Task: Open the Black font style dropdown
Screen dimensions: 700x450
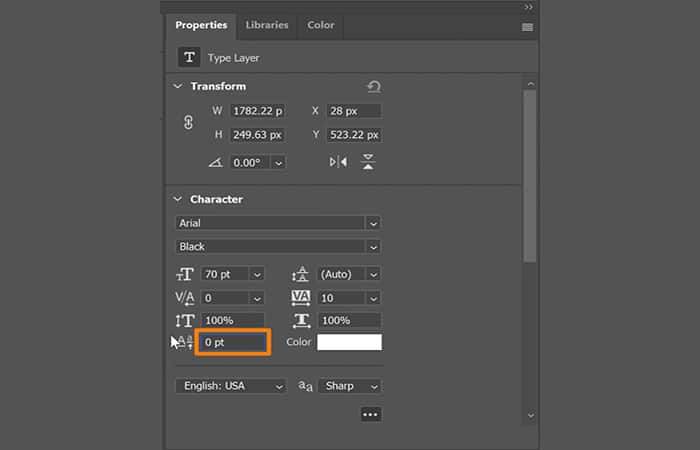Action: [373, 247]
